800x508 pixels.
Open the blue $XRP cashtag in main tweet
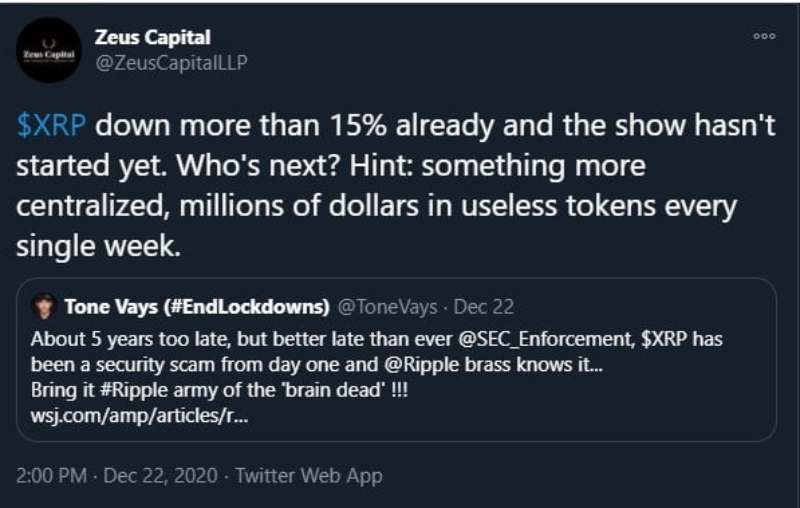[x=51, y=127]
